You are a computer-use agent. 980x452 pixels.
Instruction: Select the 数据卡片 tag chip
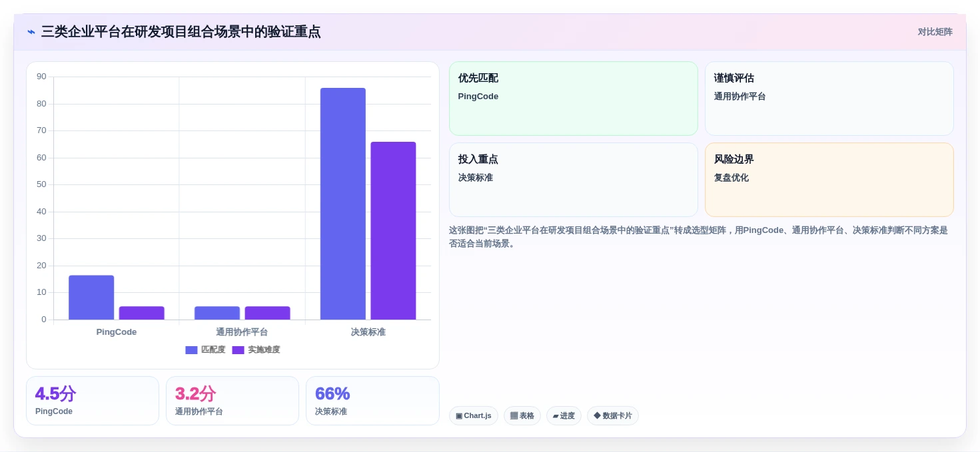[x=613, y=416]
